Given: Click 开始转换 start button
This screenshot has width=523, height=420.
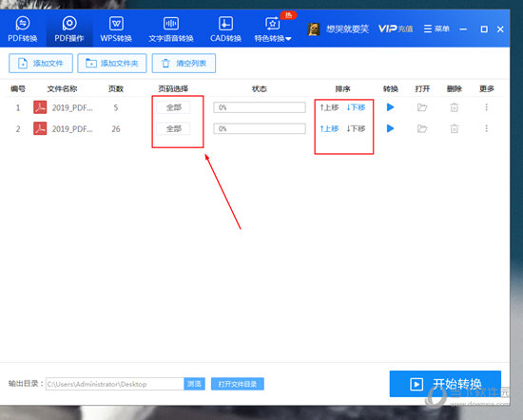Looking at the screenshot, I should click(445, 384).
